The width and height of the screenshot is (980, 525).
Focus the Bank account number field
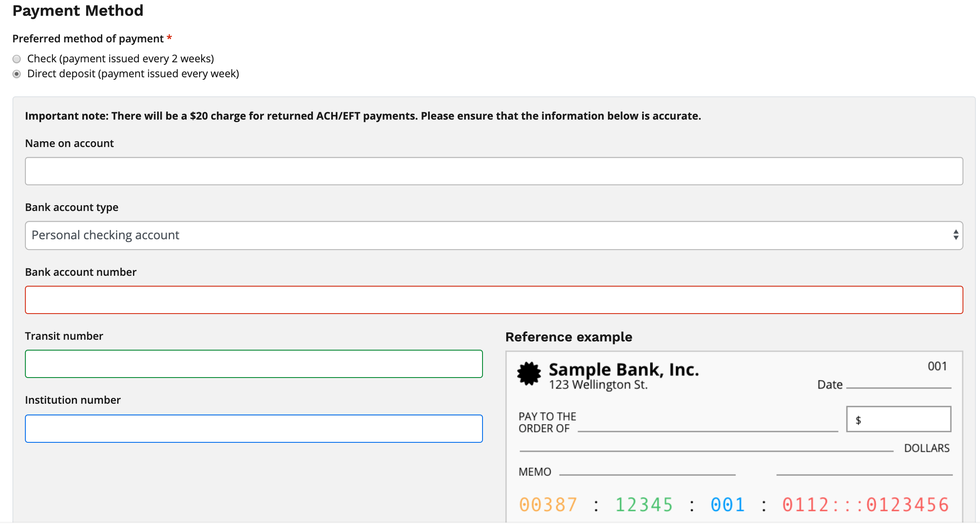coord(494,300)
